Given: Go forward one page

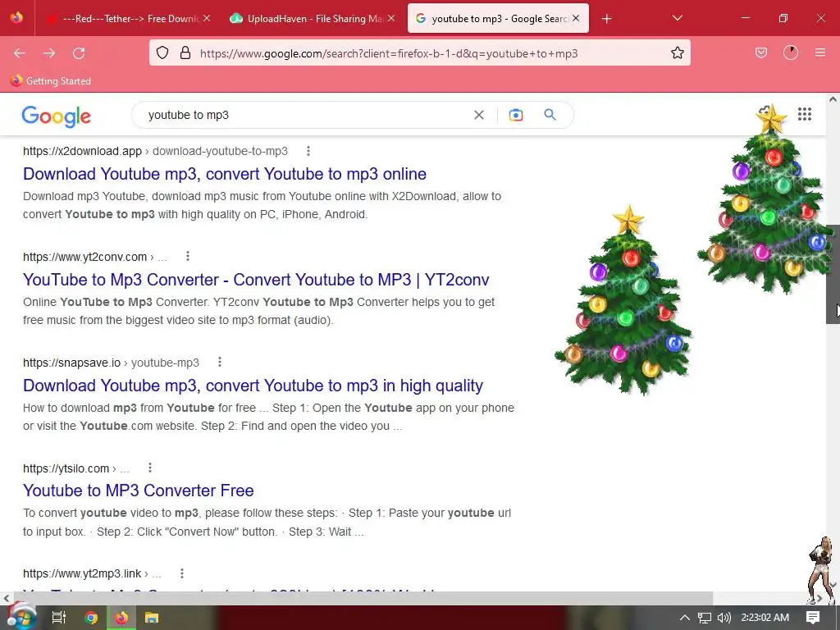Looking at the screenshot, I should click(49, 53).
